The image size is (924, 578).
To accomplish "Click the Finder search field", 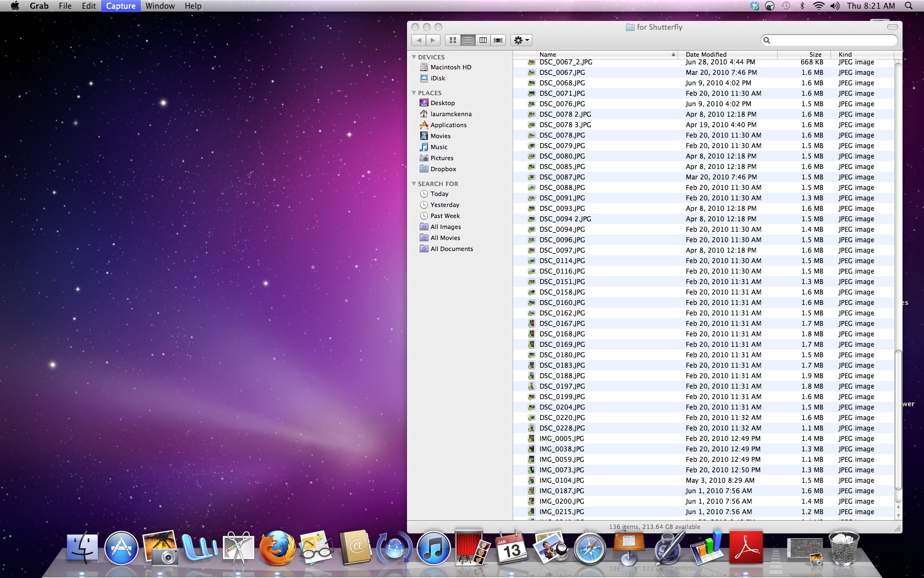I will coord(832,40).
